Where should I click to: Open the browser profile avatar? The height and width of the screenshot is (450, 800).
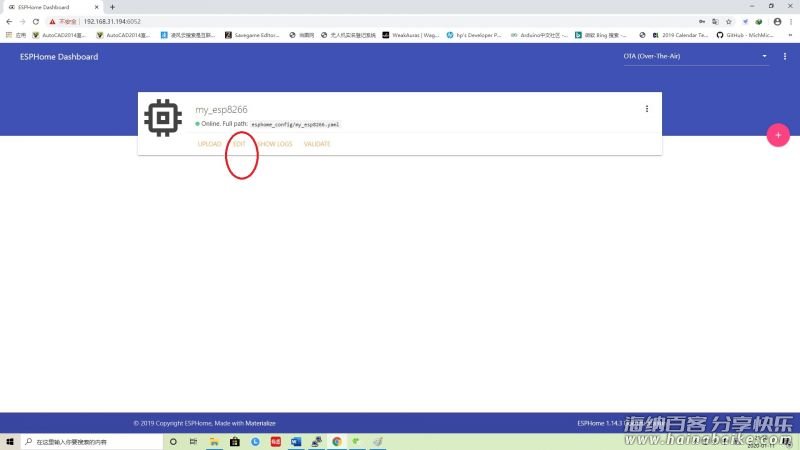[x=777, y=21]
